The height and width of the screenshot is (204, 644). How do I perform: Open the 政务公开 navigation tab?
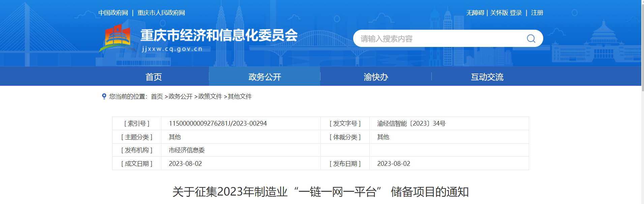click(x=265, y=77)
